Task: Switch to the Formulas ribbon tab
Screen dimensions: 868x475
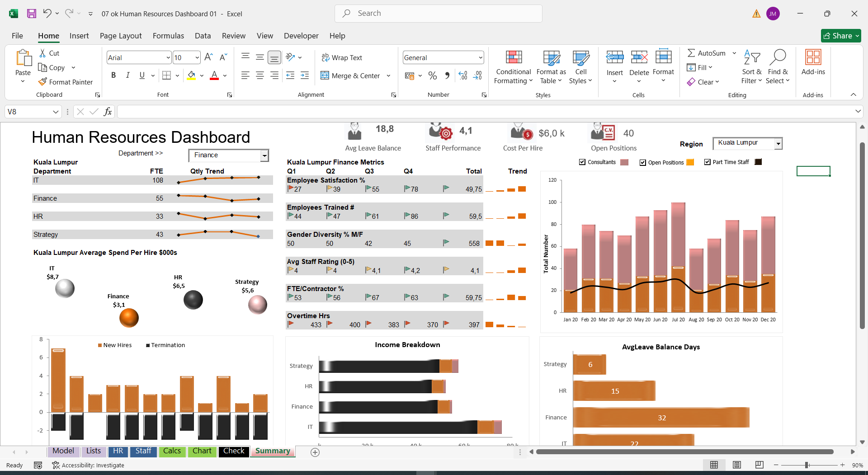Action: 168,36
